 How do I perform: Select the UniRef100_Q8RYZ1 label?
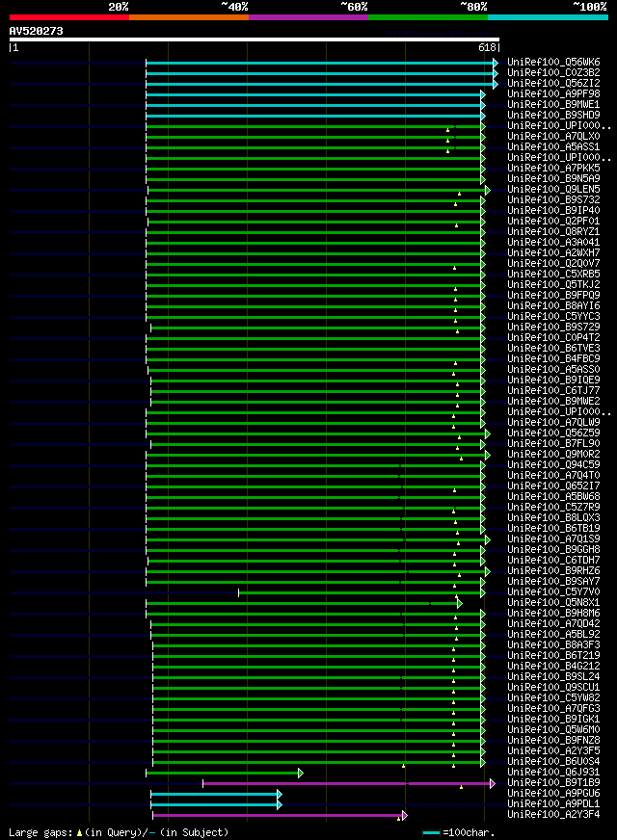pyautogui.click(x=553, y=232)
